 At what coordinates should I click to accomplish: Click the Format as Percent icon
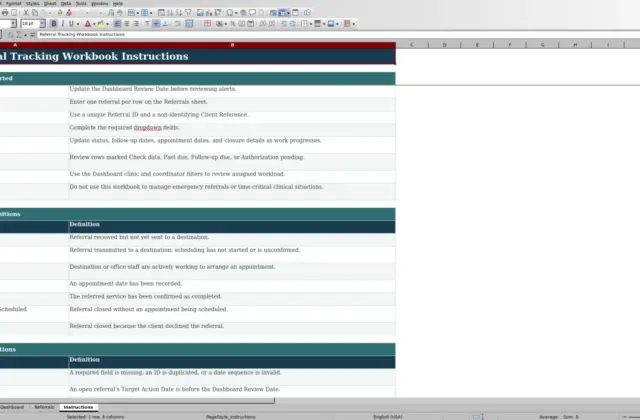(233, 24)
